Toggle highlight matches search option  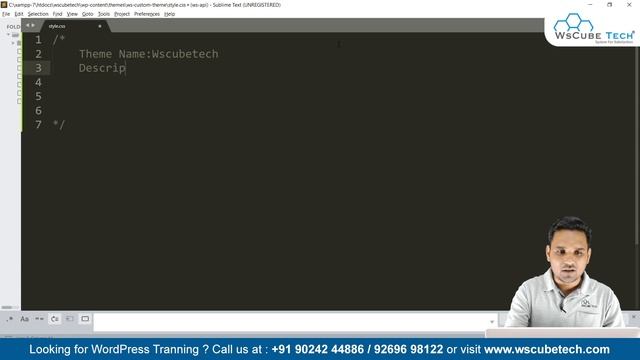pos(85,319)
